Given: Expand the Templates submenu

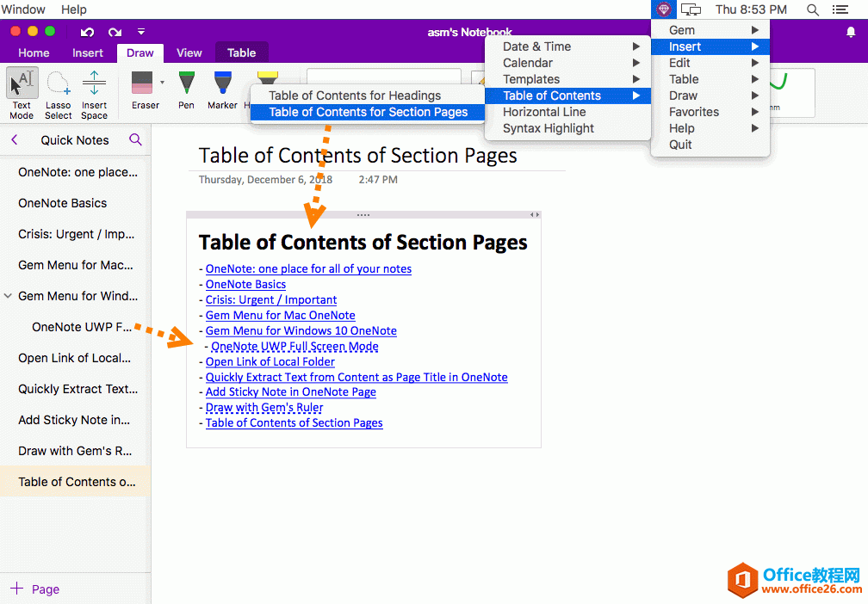Looking at the screenshot, I should pos(568,79).
